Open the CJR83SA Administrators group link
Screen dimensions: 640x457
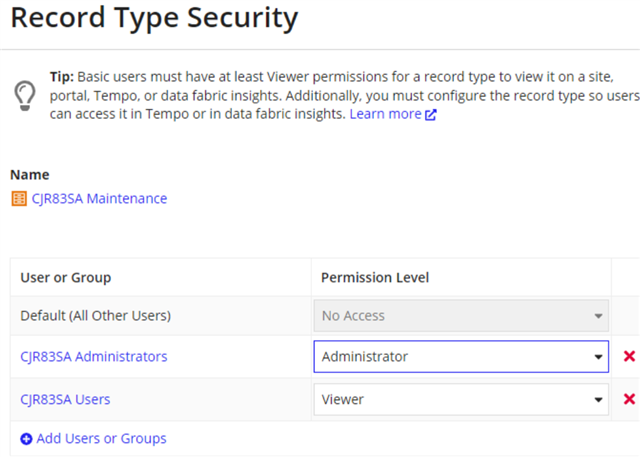pyautogui.click(x=94, y=357)
